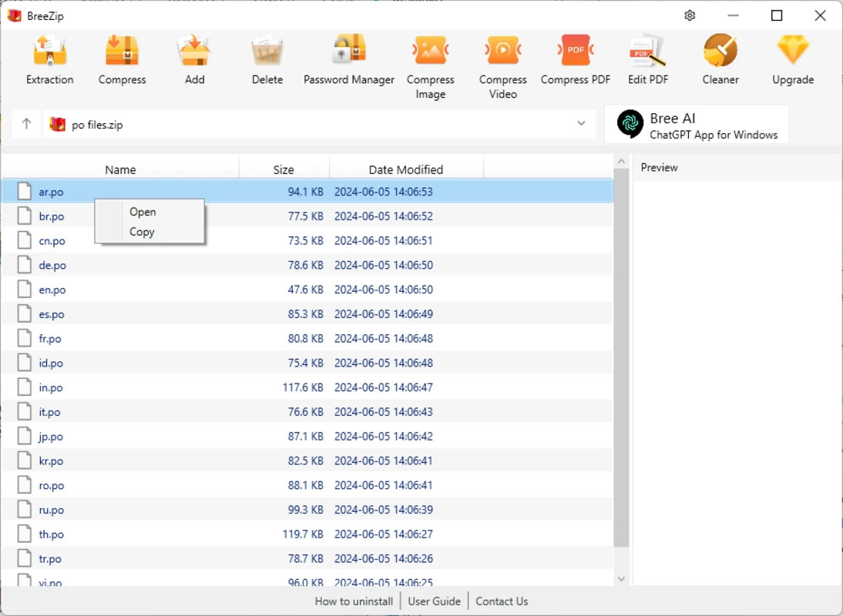Select the kr.po file name
The image size is (843, 616).
[x=51, y=460]
